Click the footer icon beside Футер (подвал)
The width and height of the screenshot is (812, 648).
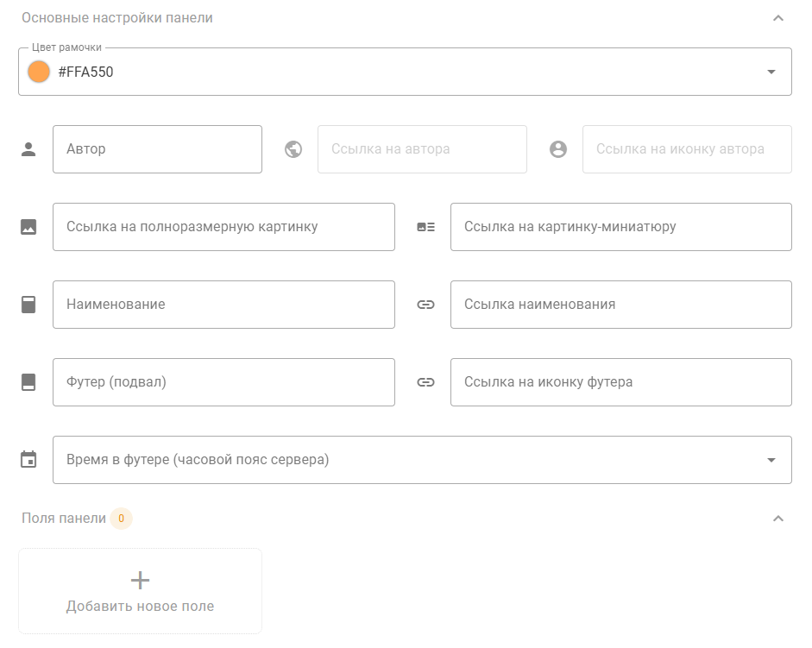[x=28, y=382]
